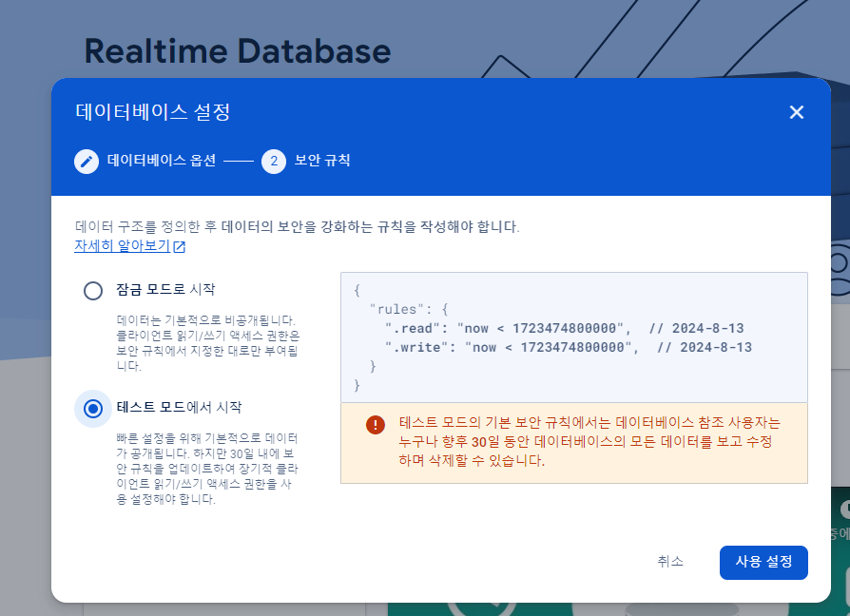Click the ".write" rule line in code
Image resolution: width=850 pixels, height=616 pixels.
pos(569,347)
